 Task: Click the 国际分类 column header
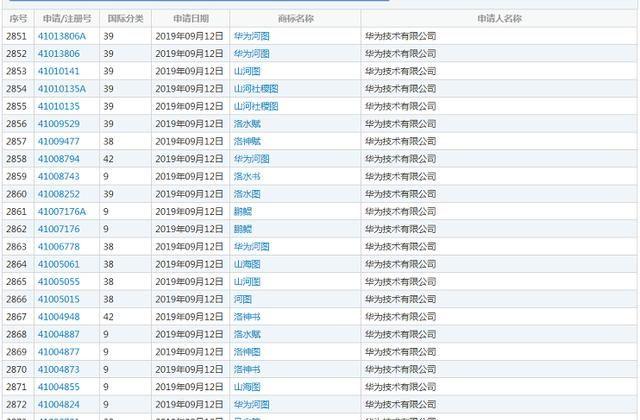pyautogui.click(x=125, y=19)
